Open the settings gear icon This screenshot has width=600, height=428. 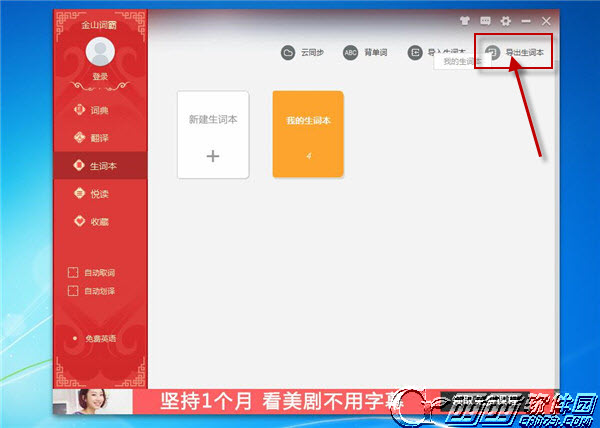pos(506,21)
